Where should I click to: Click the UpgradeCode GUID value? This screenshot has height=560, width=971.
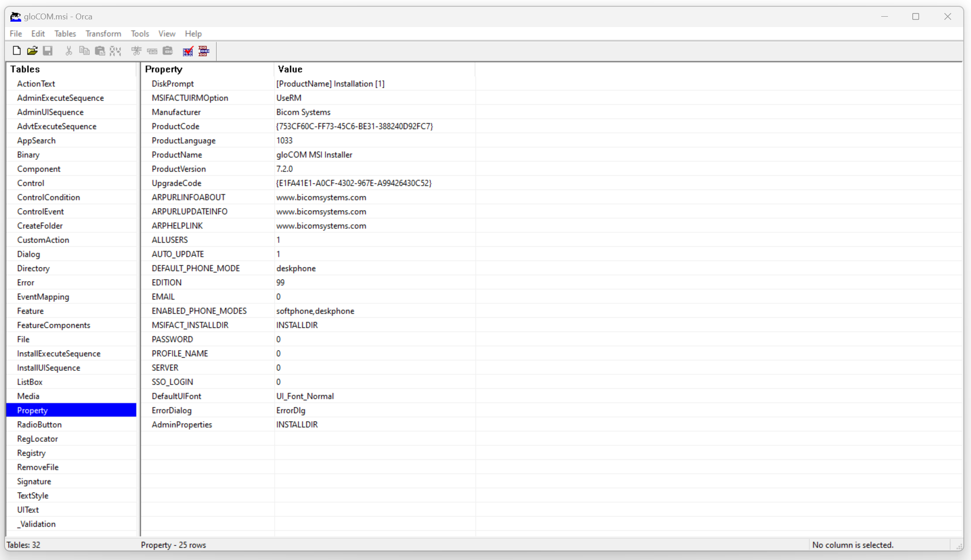click(x=354, y=183)
